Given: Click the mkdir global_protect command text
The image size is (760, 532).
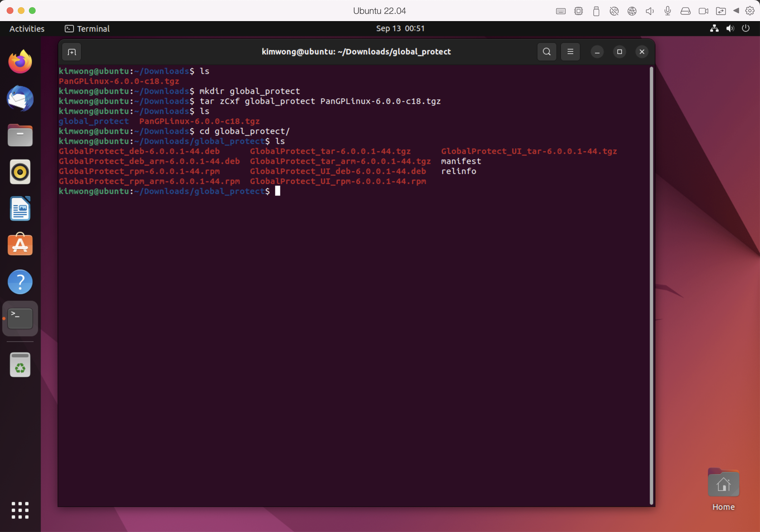Looking at the screenshot, I should [x=250, y=91].
